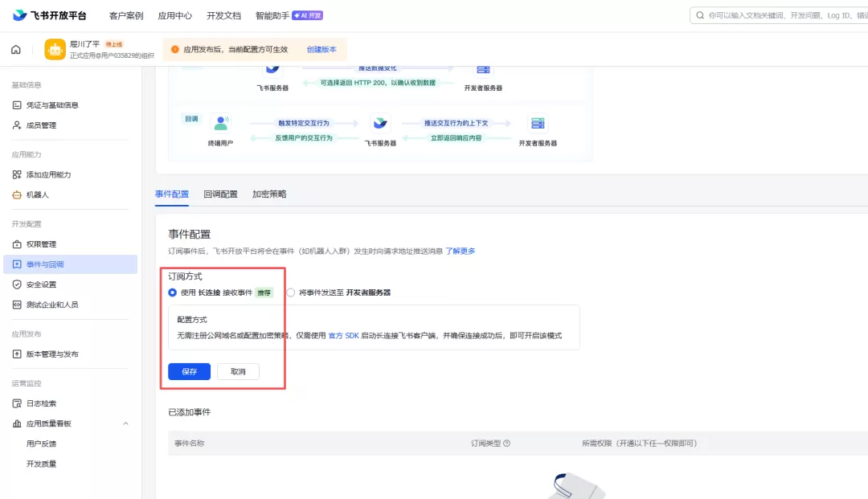The width and height of the screenshot is (868, 499).
Task: Switch to 加密策略 tab
Action: [269, 194]
